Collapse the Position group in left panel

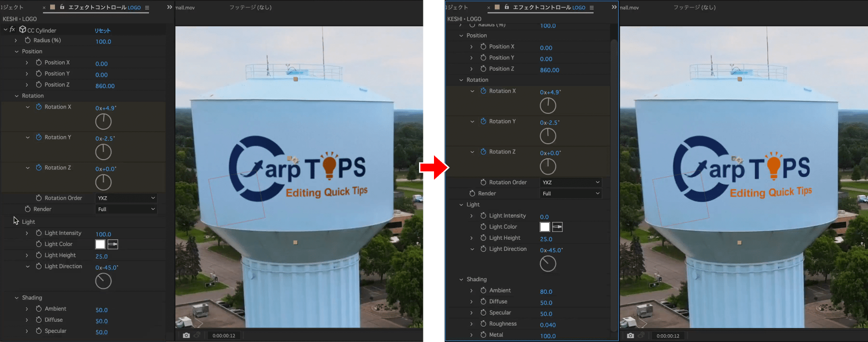[16, 52]
